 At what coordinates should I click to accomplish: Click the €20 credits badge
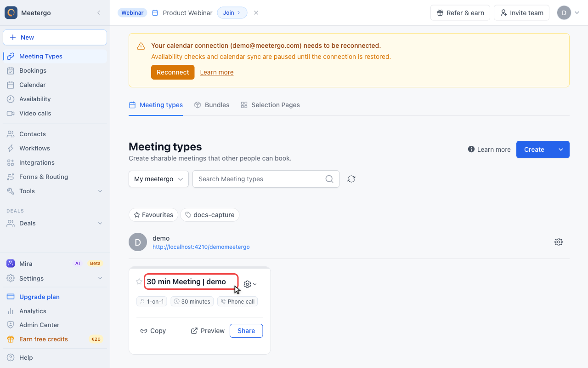pos(96,339)
